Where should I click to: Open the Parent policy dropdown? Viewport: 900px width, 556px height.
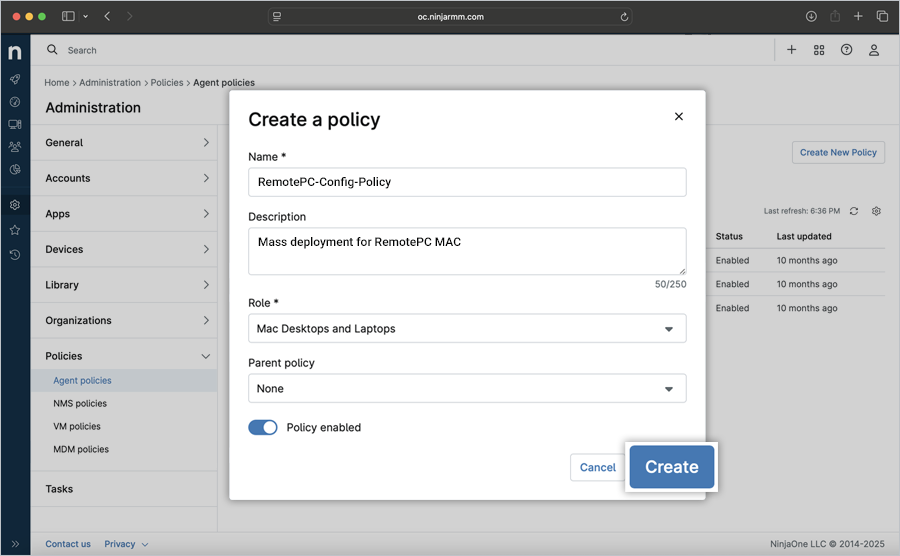[x=467, y=388]
